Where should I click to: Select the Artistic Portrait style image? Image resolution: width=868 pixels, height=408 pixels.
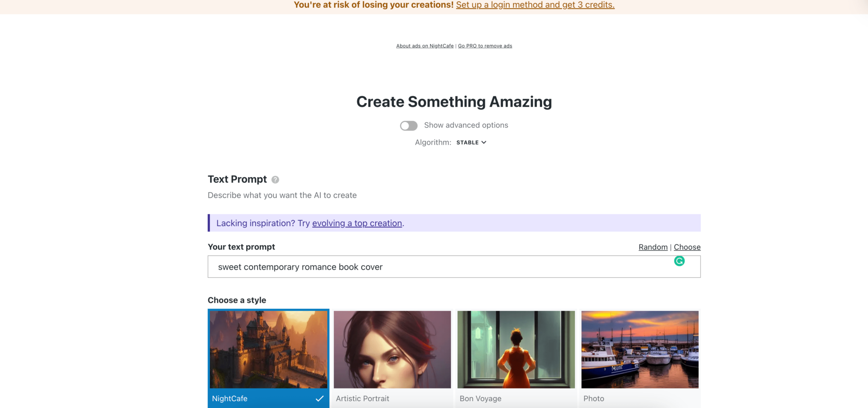(392, 350)
